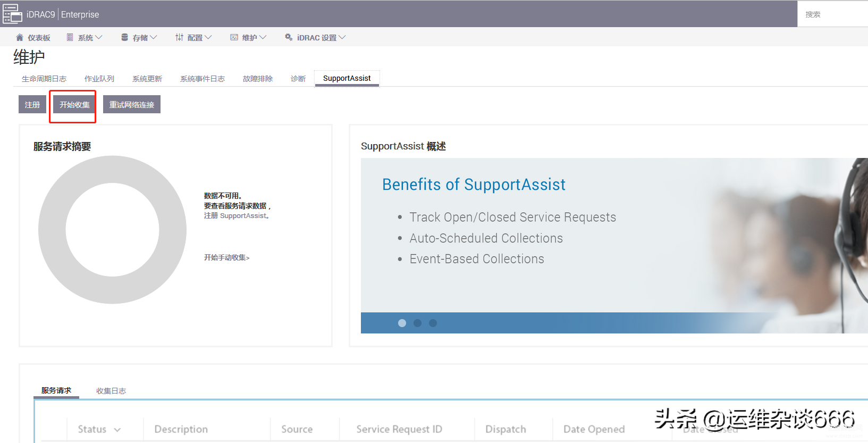The height and width of the screenshot is (443, 868).
Task: Click the Enterprise label in header
Action: click(x=80, y=14)
